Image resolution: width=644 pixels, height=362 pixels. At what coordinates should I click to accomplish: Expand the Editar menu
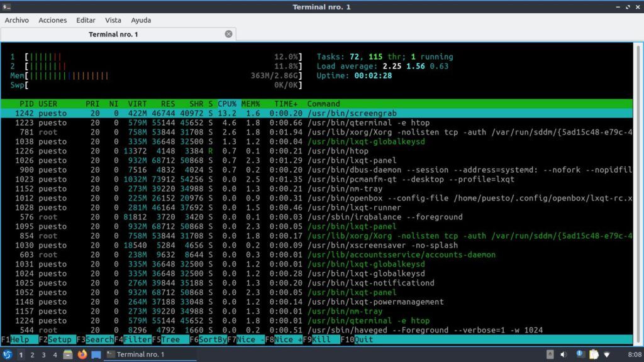coord(86,20)
